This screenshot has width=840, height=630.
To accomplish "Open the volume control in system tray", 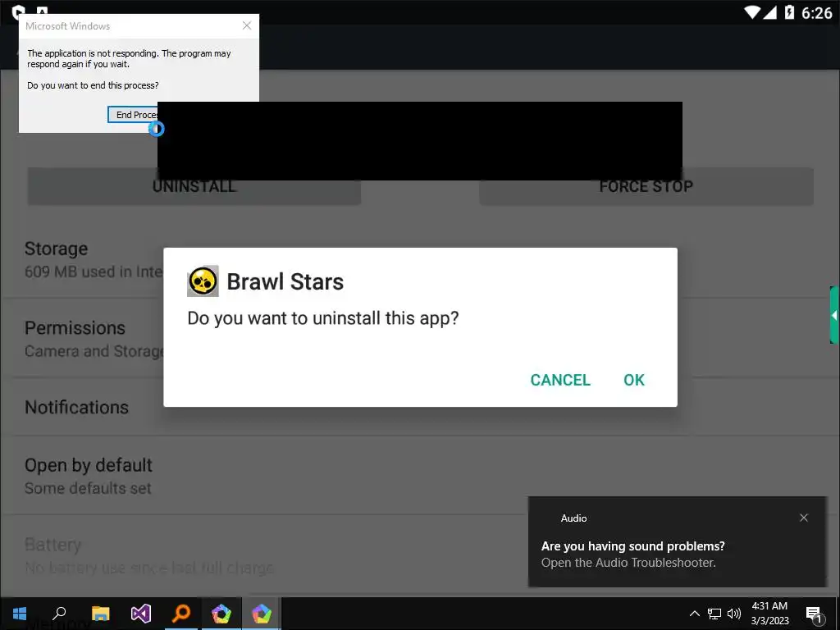I will (734, 614).
